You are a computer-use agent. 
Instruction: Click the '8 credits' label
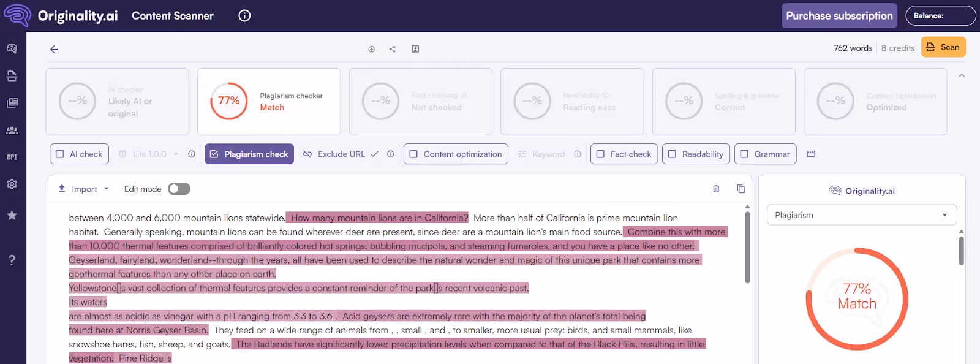tap(898, 48)
